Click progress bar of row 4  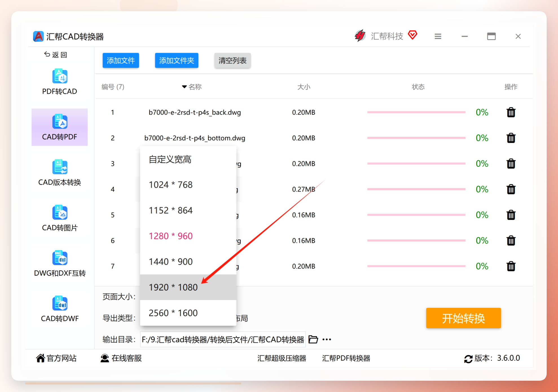[416, 189]
